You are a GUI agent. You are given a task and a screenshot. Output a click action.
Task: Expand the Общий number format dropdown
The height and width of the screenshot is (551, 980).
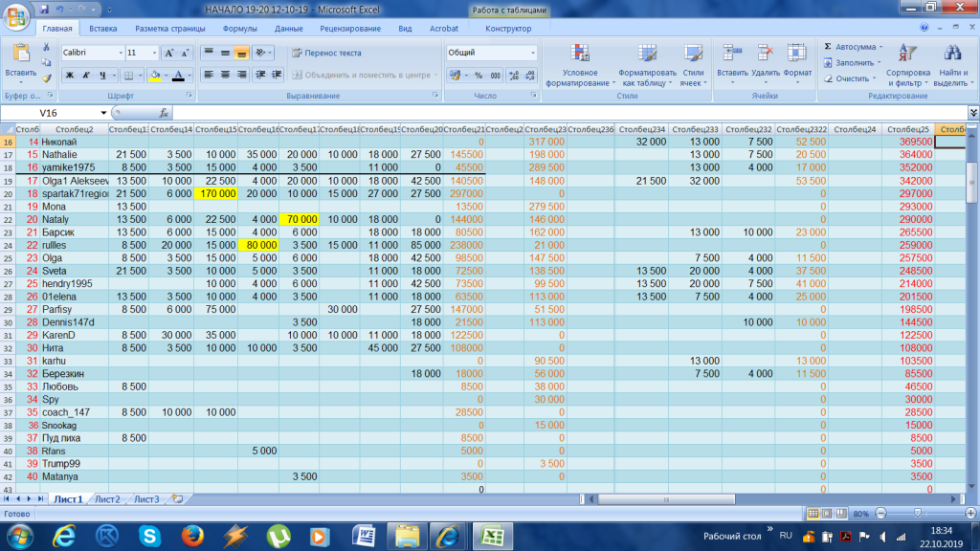tap(532, 53)
